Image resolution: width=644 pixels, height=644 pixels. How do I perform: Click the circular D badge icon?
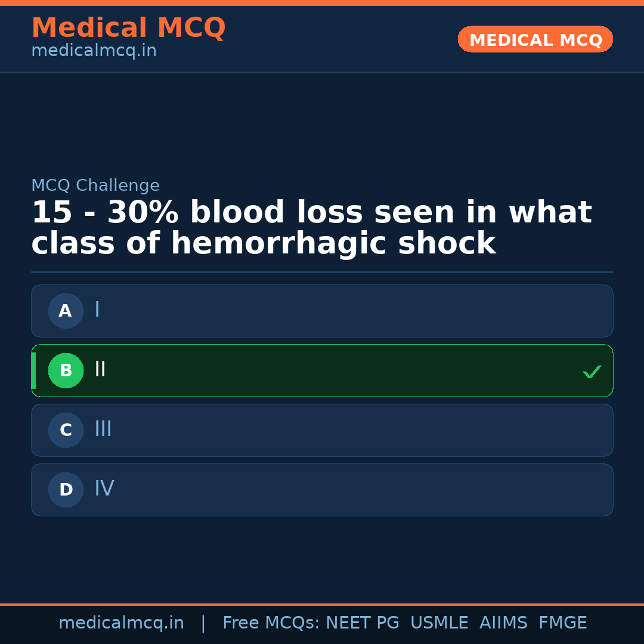(x=66, y=490)
